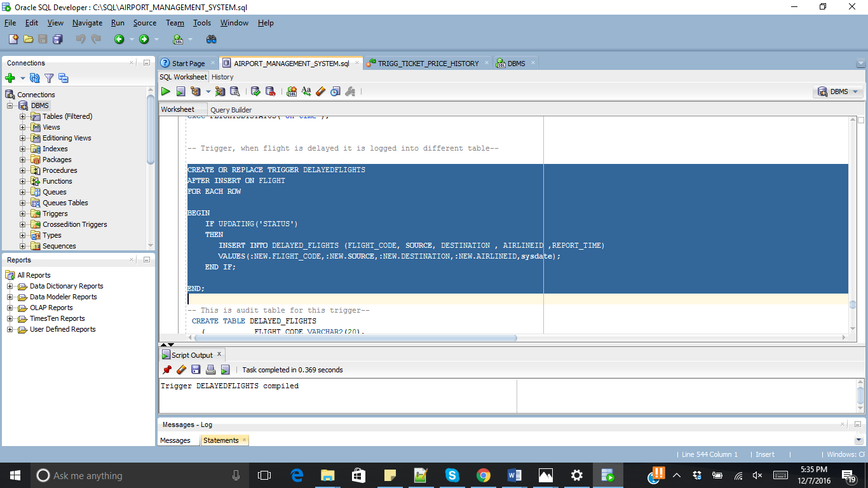Image resolution: width=868 pixels, height=488 pixels.
Task: Open the Tools menu
Action: pos(202,23)
